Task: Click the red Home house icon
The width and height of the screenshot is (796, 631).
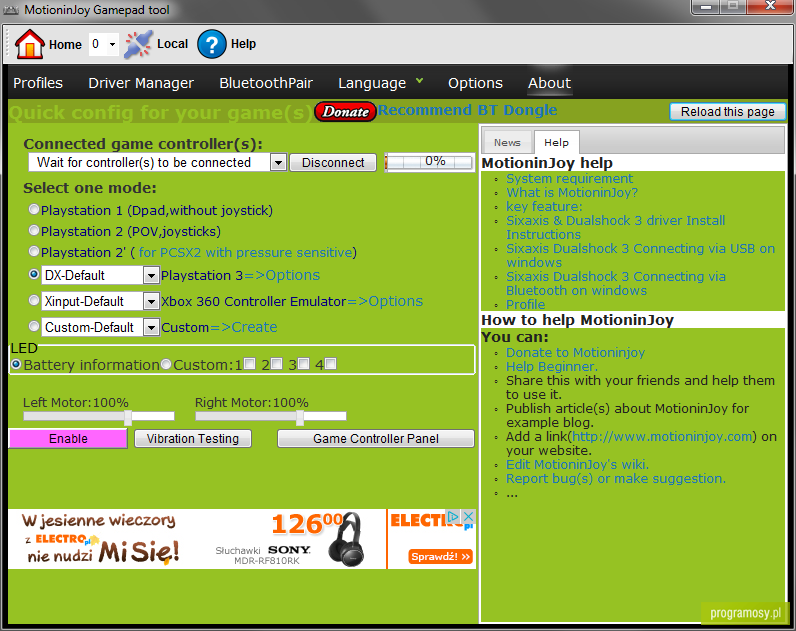Action: pyautogui.click(x=29, y=44)
